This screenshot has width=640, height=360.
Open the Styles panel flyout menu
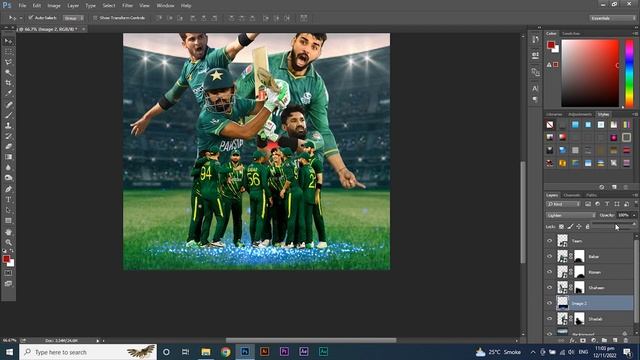pyautogui.click(x=635, y=115)
